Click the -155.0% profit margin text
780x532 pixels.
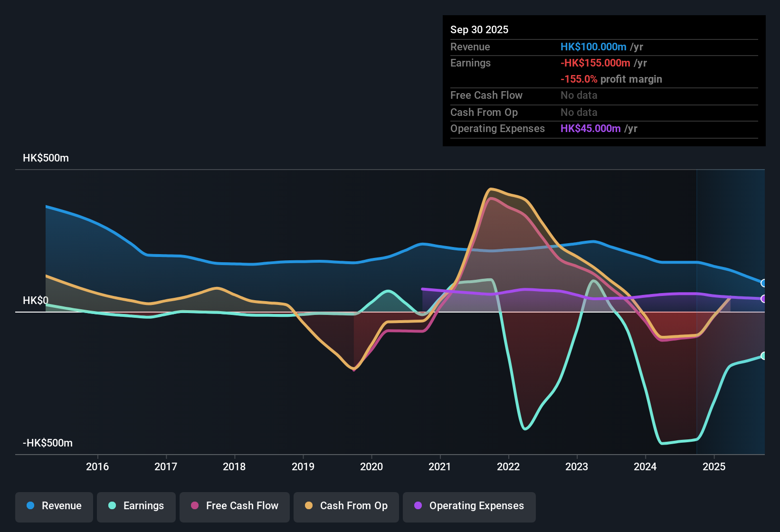click(611, 79)
